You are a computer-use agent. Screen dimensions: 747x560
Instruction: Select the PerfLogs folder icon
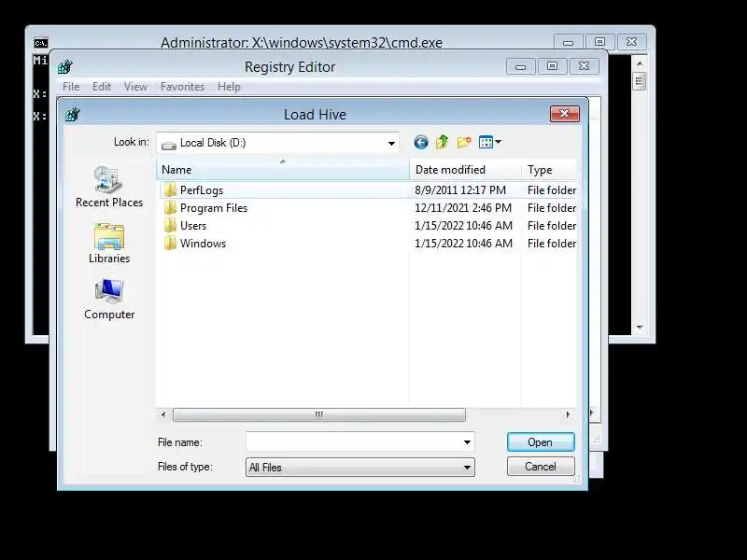(170, 190)
